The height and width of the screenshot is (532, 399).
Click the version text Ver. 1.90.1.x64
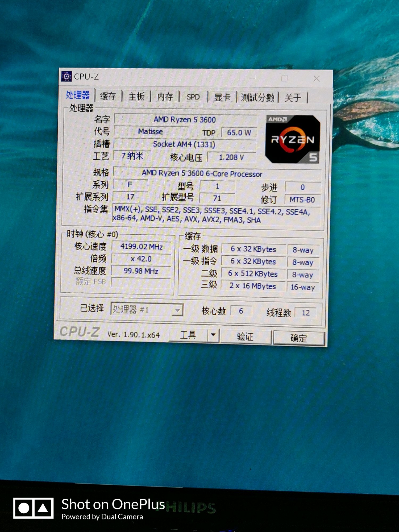(134, 334)
